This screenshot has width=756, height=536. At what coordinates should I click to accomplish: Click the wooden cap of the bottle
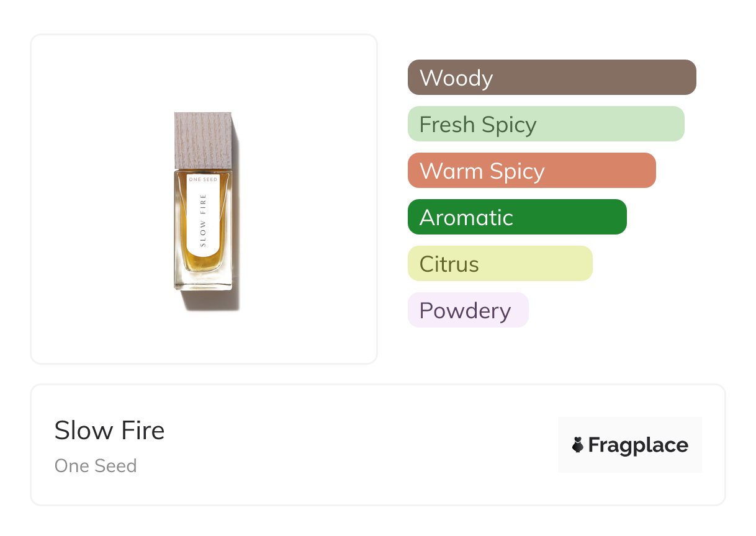point(203,140)
